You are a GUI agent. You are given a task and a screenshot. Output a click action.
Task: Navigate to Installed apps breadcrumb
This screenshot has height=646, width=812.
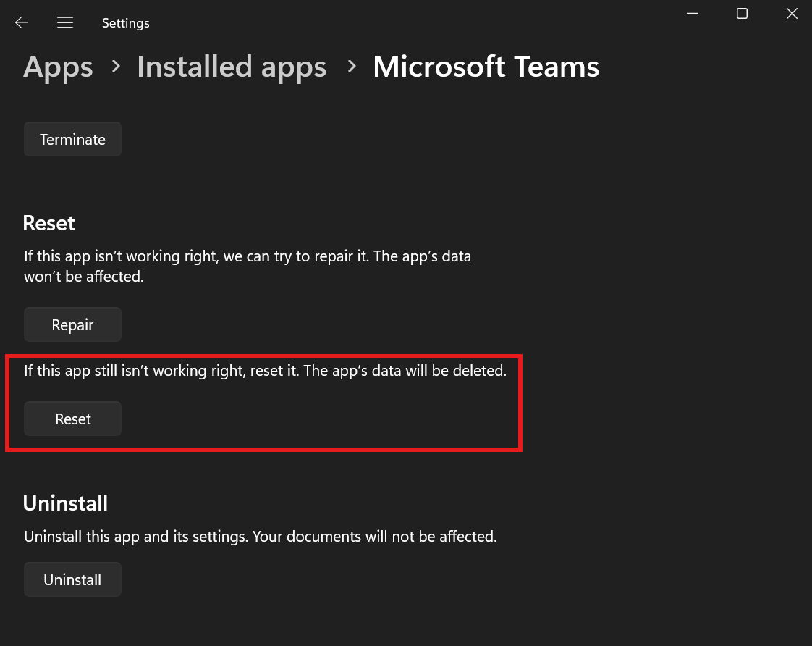pyautogui.click(x=232, y=67)
